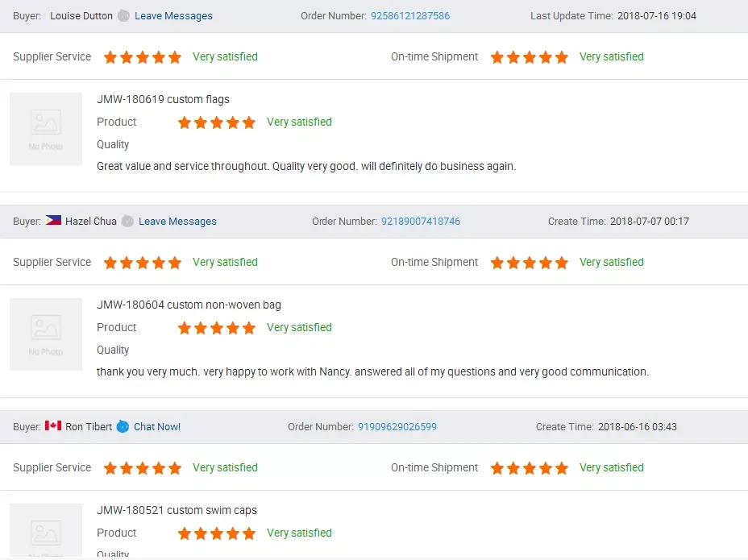Click Leave Messages for Hazel Chua
This screenshot has height=560, width=748.
coord(177,222)
